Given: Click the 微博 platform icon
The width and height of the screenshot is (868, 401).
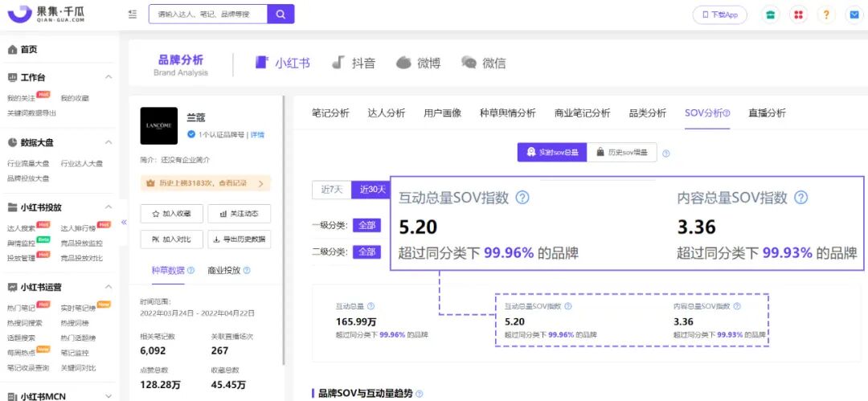Looking at the screenshot, I should point(403,63).
